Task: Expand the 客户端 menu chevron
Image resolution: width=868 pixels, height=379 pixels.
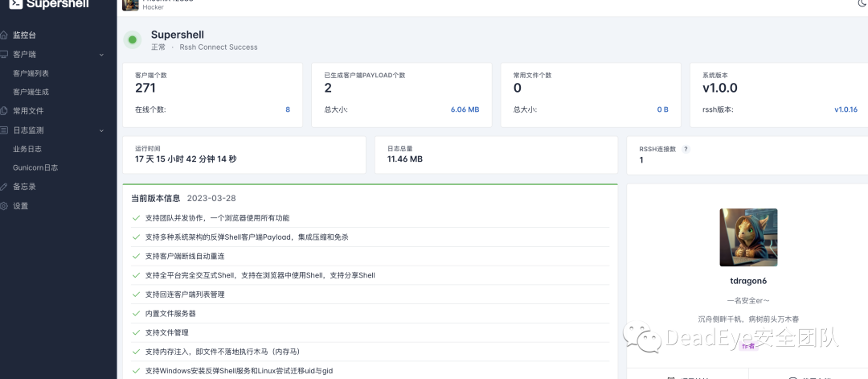Action: pyautogui.click(x=101, y=55)
